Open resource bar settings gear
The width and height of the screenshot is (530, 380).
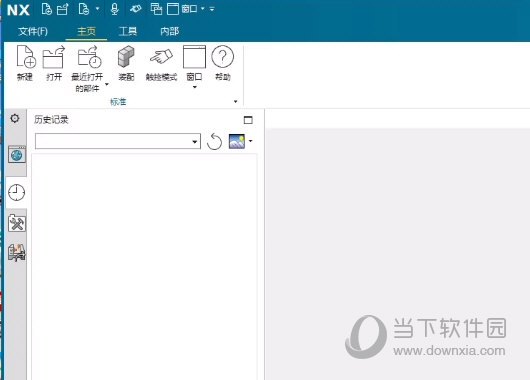(15, 118)
